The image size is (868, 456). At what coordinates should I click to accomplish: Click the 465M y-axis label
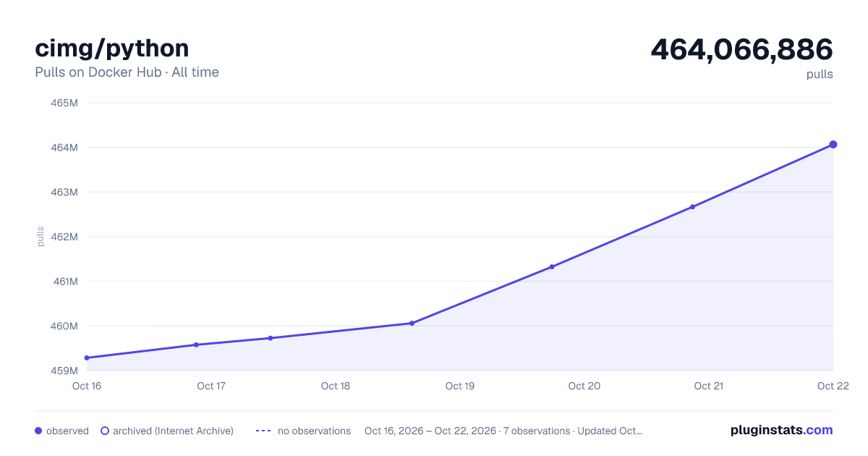pos(64,103)
